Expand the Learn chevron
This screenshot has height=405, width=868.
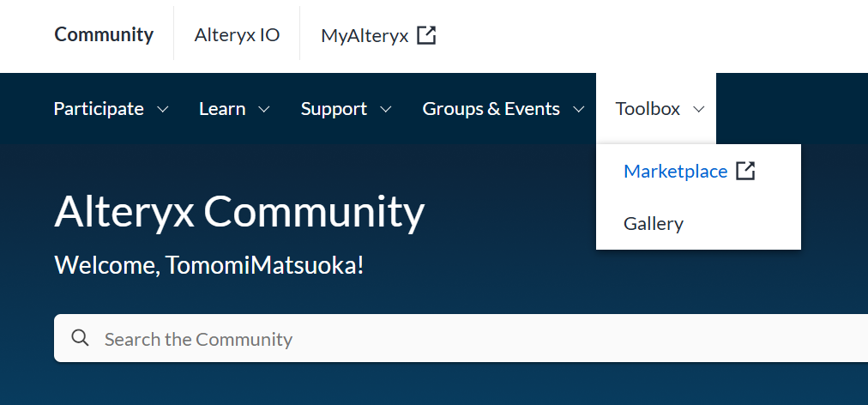click(x=265, y=109)
